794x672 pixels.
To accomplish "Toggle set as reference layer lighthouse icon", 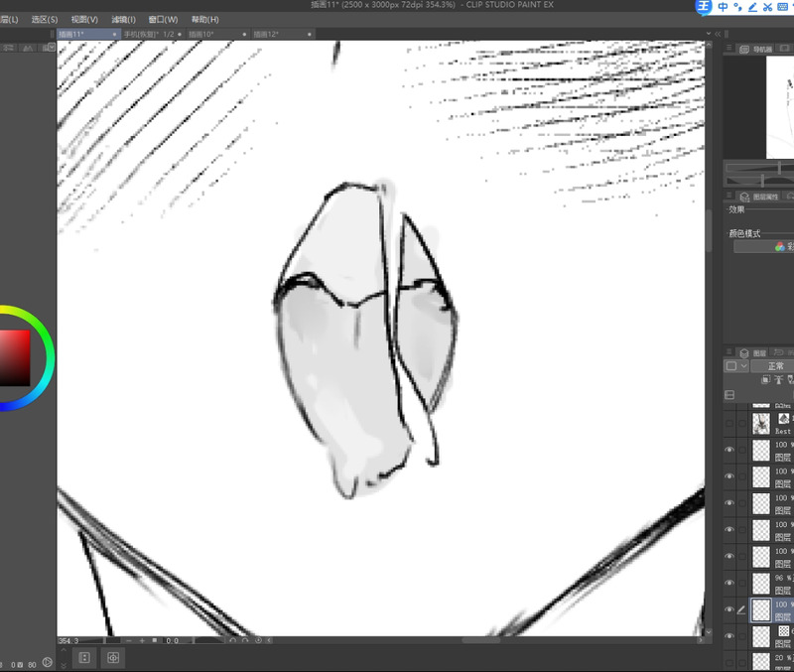I will pos(778,380).
